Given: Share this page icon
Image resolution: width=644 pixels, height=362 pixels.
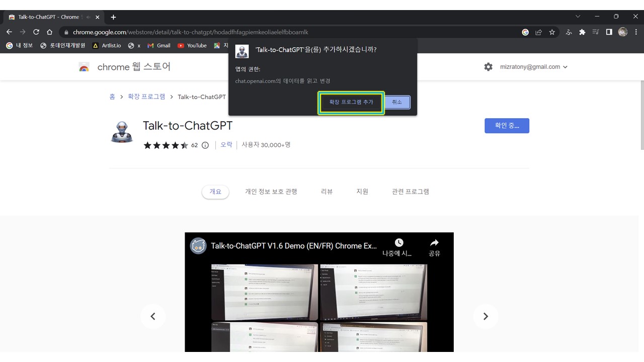Looking at the screenshot, I should coord(538,32).
